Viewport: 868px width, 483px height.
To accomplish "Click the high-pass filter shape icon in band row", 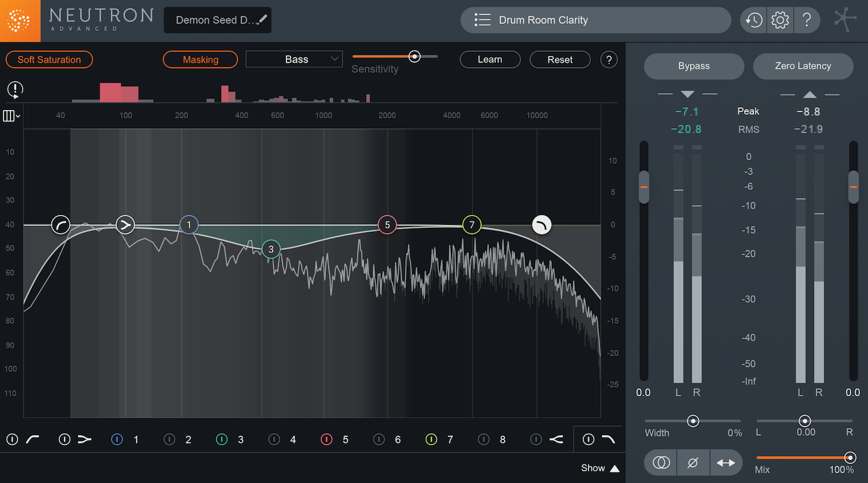I will click(x=33, y=439).
